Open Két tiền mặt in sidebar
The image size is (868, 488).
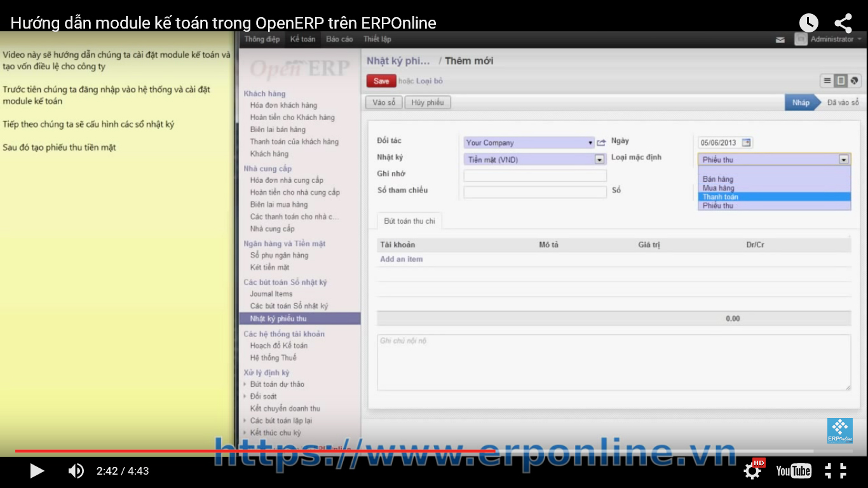269,268
